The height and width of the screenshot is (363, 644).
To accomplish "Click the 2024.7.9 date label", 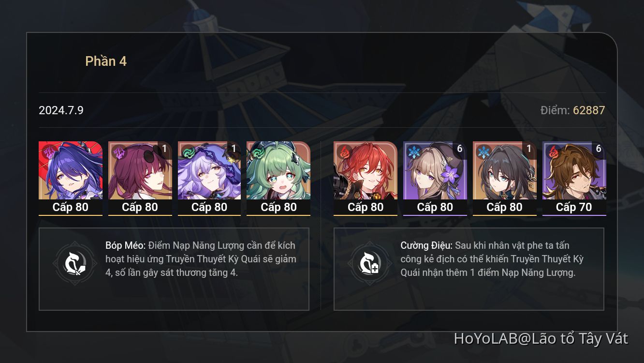I will [61, 110].
